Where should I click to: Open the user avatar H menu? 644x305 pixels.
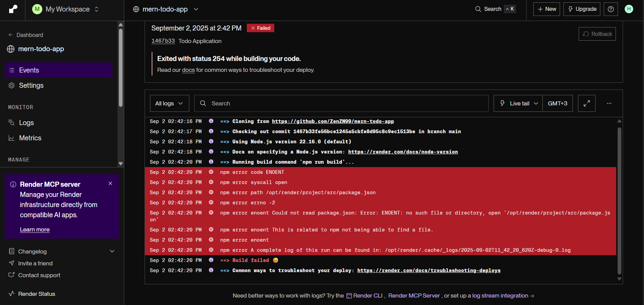[x=629, y=9]
